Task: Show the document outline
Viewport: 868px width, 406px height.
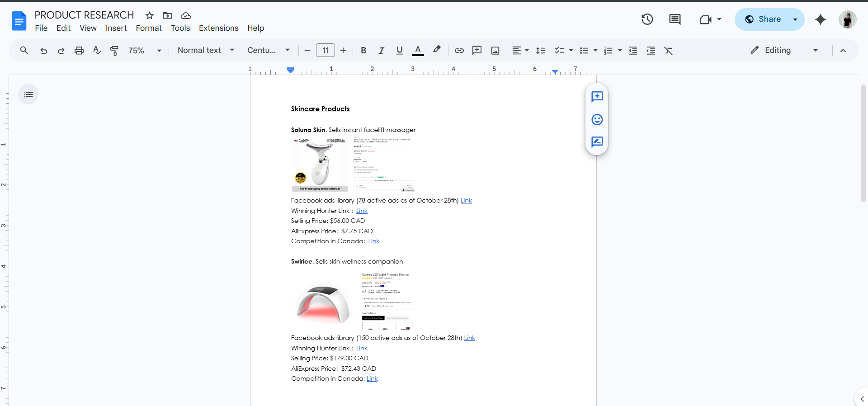Action: pyautogui.click(x=28, y=94)
